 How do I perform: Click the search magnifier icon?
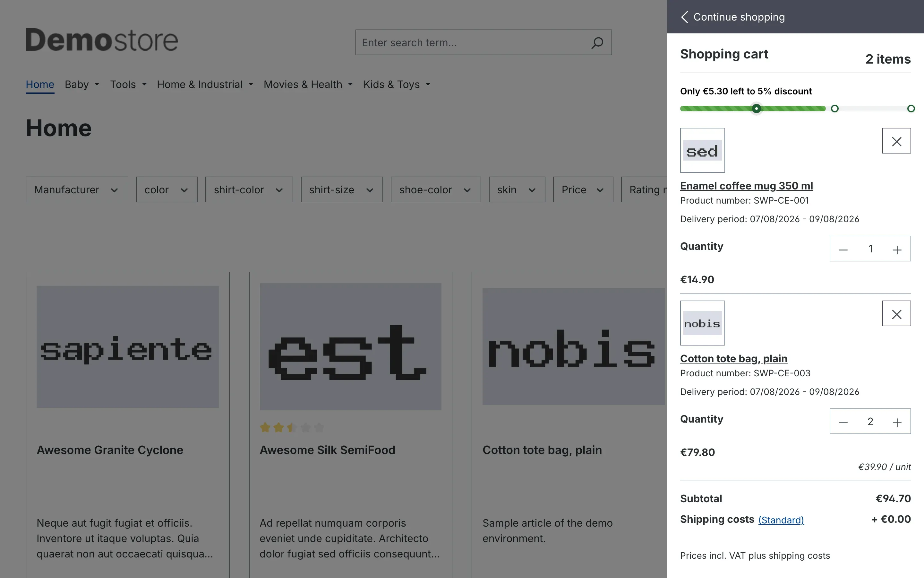tap(597, 42)
